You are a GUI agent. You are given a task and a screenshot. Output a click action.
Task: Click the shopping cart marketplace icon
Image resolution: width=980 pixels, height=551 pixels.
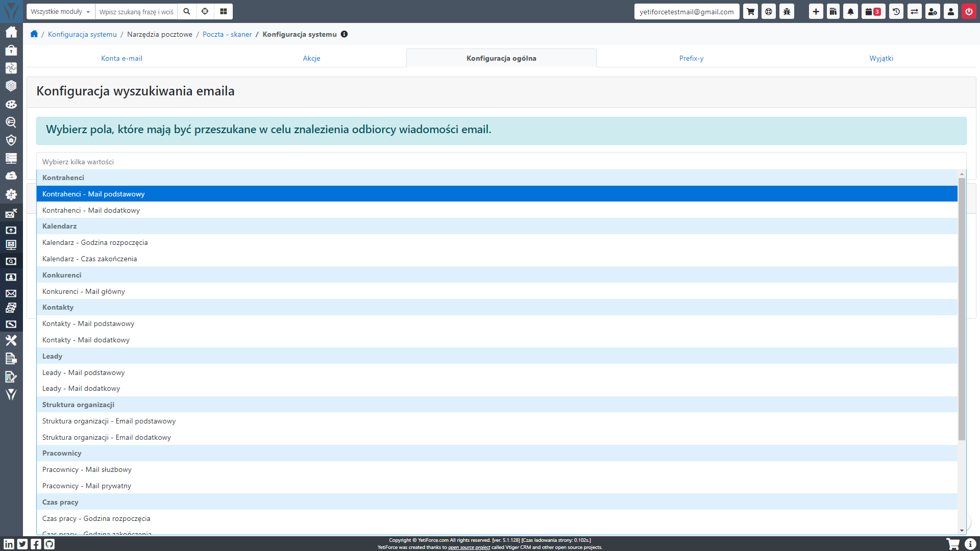750,12
